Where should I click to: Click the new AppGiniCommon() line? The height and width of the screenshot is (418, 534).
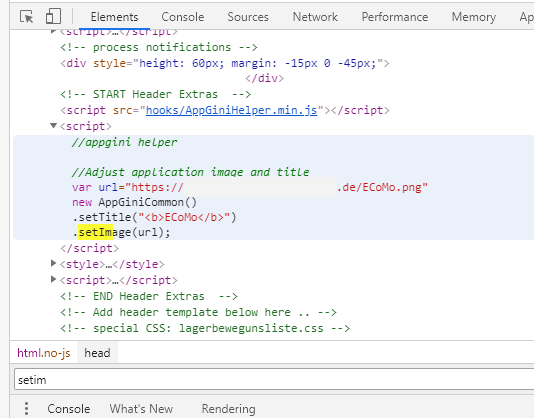[x=135, y=202]
